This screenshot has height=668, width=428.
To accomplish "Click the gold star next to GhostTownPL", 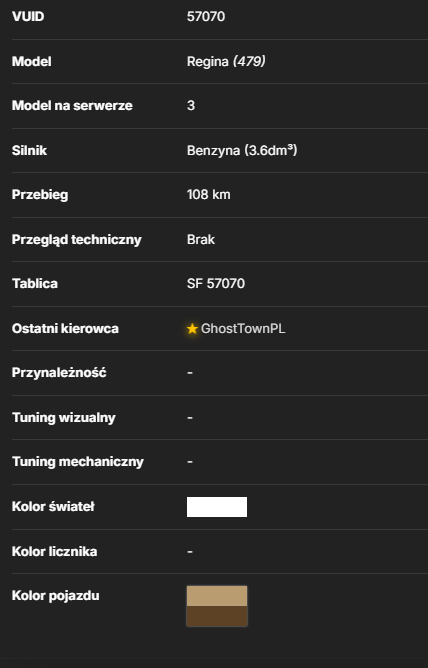I will pyautogui.click(x=192, y=329).
